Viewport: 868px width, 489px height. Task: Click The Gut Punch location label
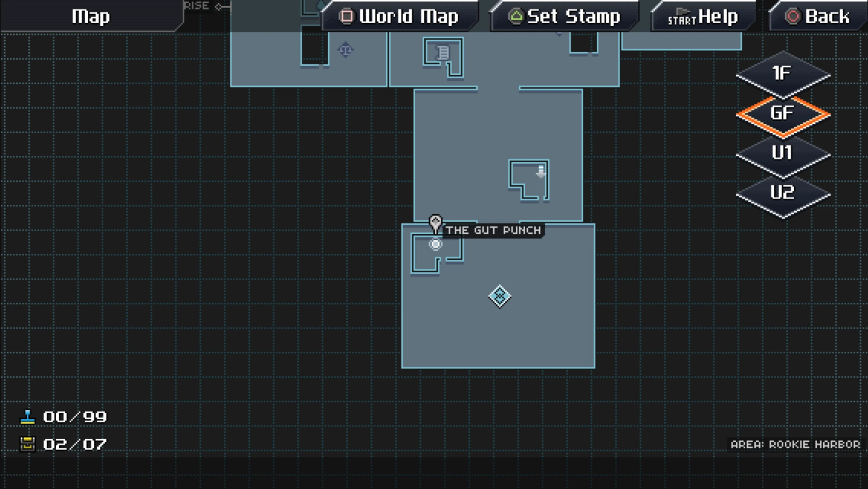pyautogui.click(x=493, y=230)
